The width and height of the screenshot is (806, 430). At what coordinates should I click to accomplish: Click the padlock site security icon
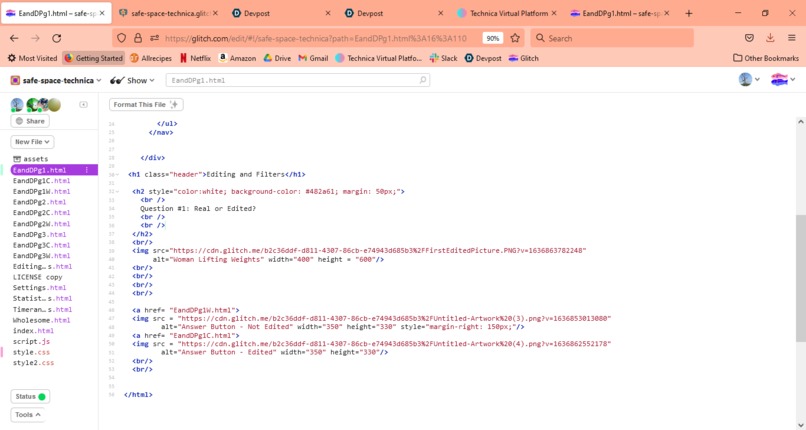[x=138, y=38]
